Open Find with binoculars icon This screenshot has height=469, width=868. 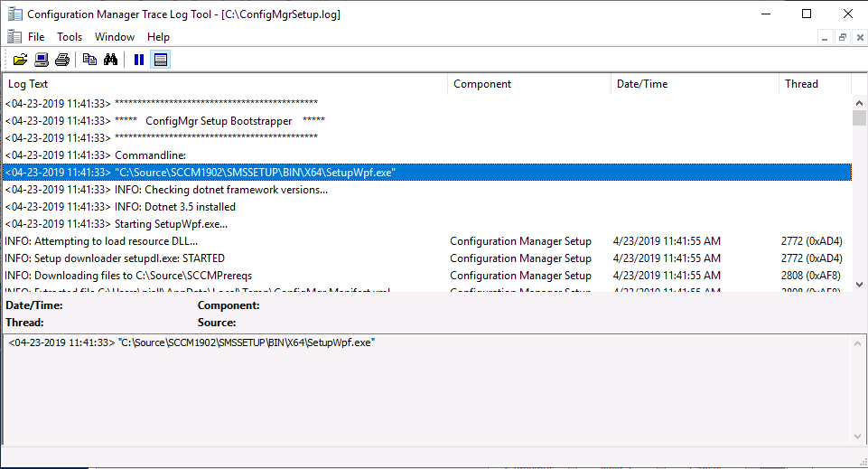point(111,60)
